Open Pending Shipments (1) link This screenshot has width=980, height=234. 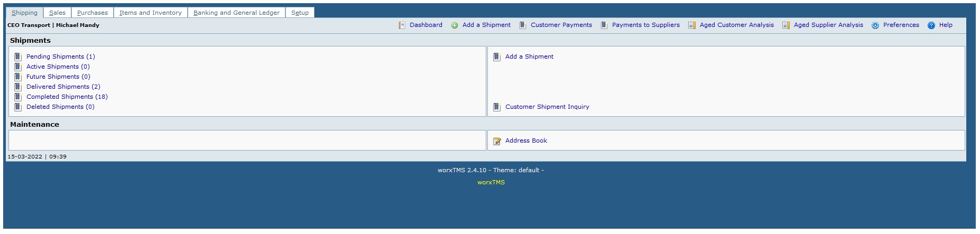coord(60,57)
